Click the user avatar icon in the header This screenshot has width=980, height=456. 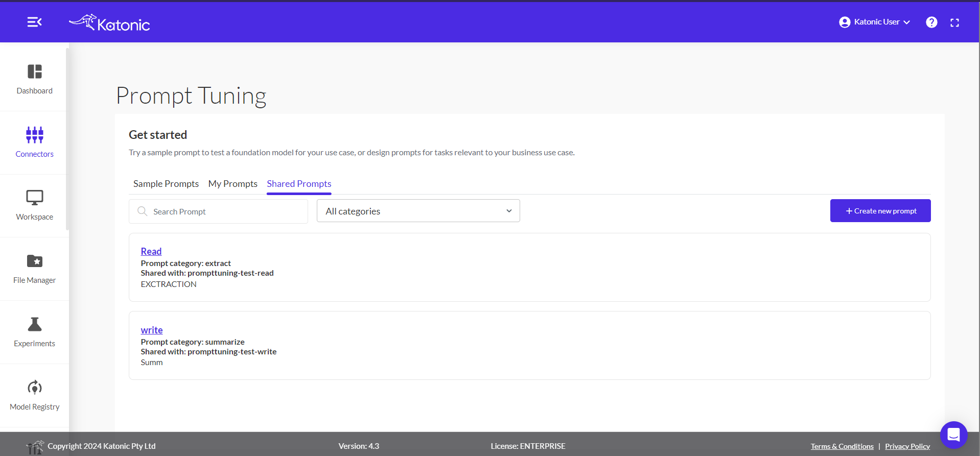tap(845, 22)
